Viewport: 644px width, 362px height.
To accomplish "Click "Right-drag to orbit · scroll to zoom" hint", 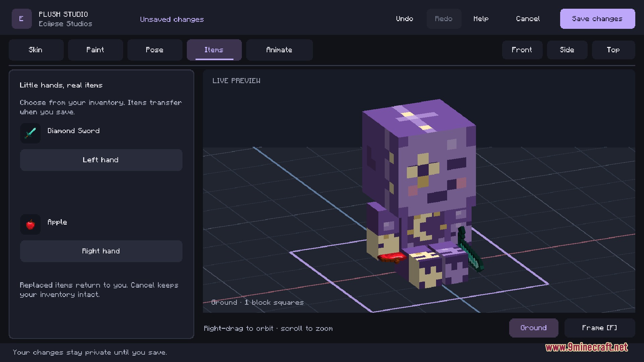I will tap(268, 328).
